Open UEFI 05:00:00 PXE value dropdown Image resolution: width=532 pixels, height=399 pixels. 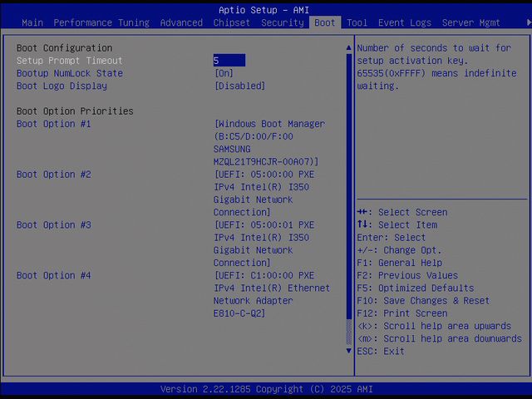pos(264,194)
